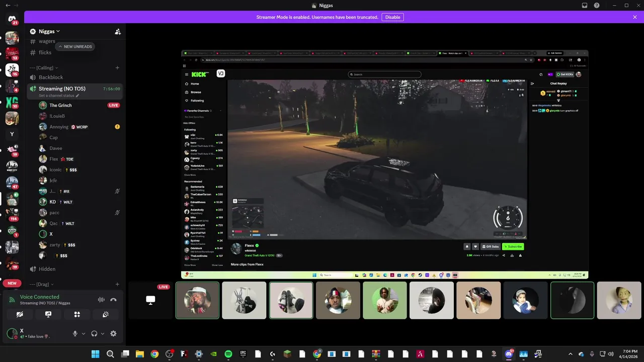Open the green XG server icon
The width and height of the screenshot is (644, 362).
(12, 103)
